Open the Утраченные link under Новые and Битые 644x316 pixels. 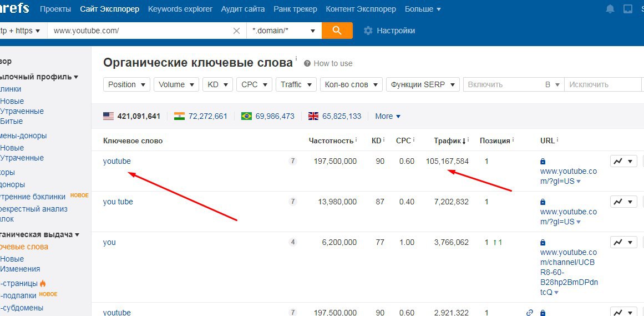[x=22, y=111]
